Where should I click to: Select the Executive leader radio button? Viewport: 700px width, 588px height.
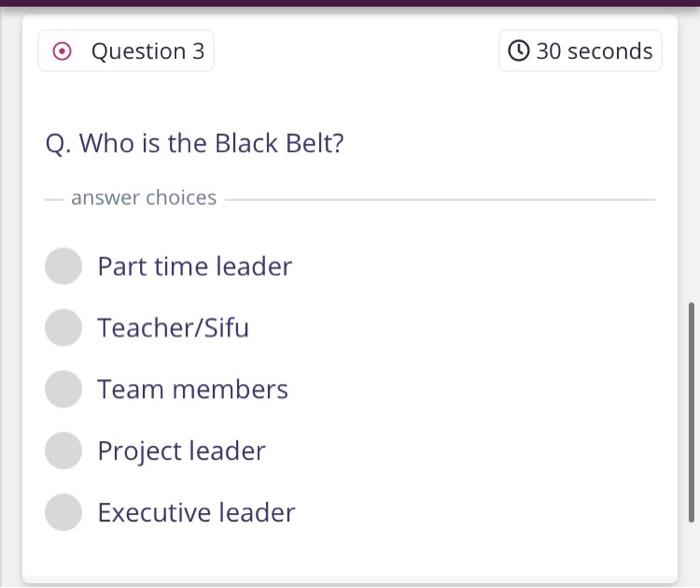point(63,512)
